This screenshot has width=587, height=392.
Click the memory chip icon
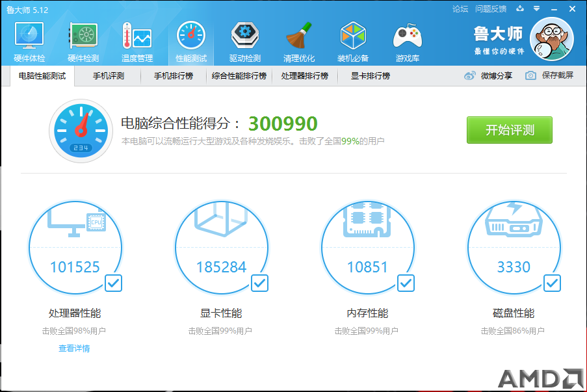pos(367,220)
